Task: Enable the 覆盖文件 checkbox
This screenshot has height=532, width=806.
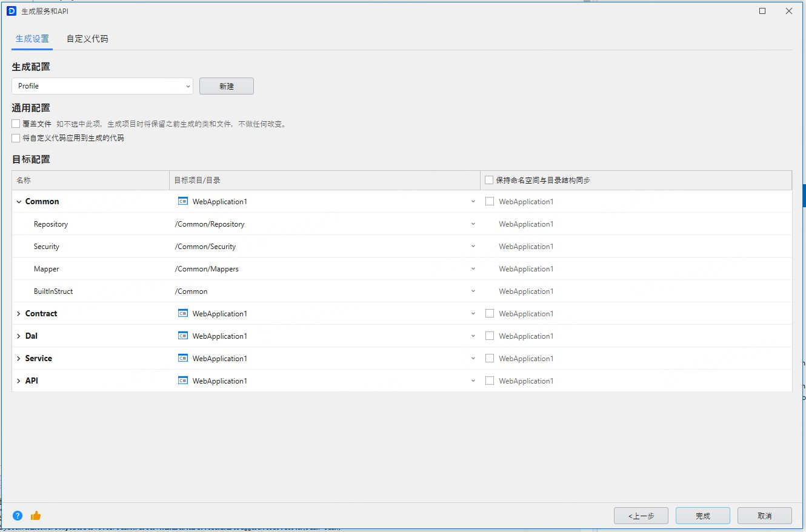Action: coord(16,124)
